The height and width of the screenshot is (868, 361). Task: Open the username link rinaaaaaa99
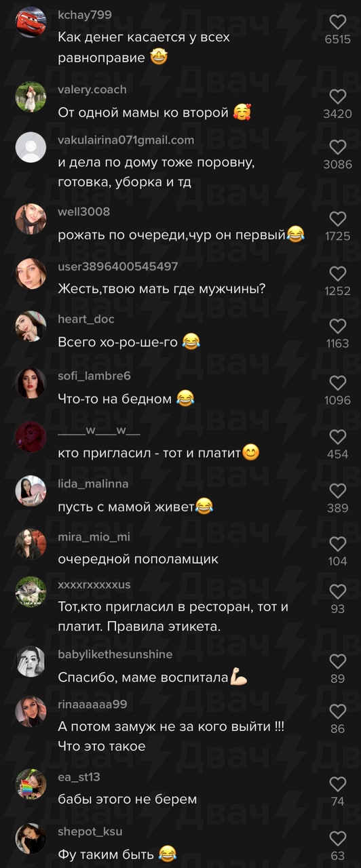[x=92, y=704]
